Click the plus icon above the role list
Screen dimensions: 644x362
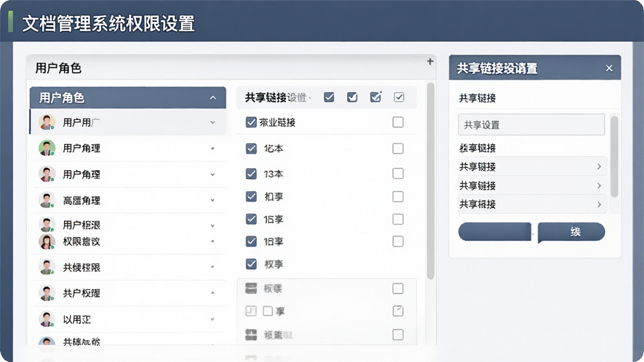(x=430, y=61)
